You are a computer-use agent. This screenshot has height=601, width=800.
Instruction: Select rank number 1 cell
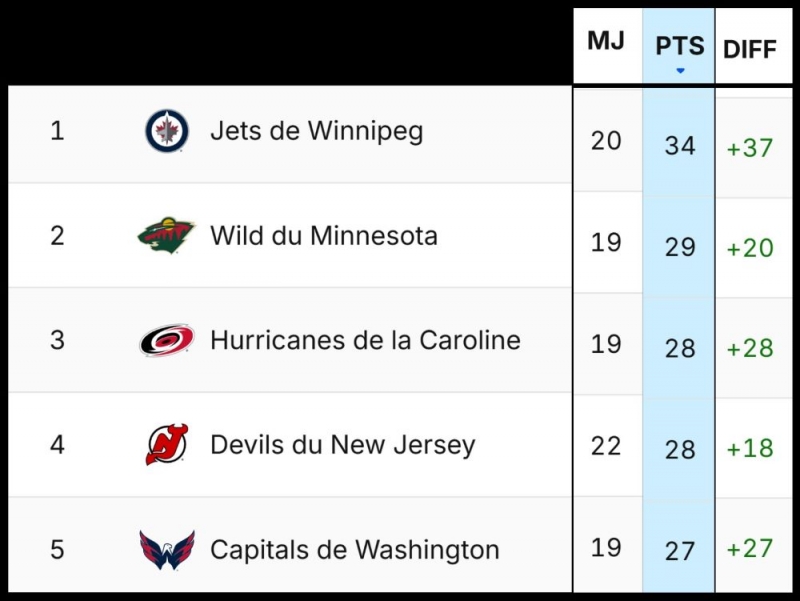point(57,130)
